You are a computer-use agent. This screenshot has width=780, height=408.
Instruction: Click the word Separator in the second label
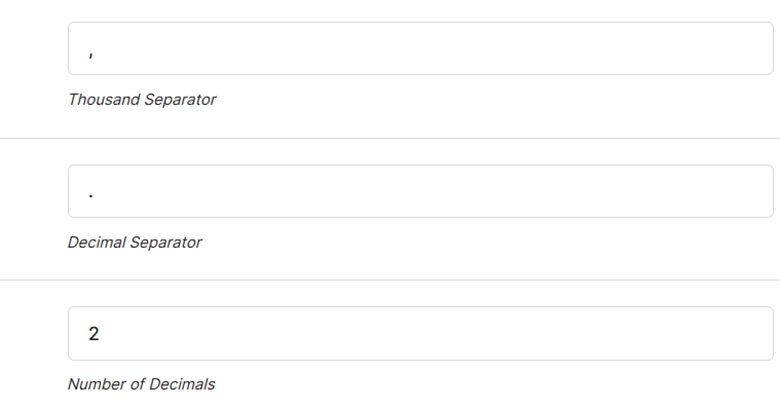[x=165, y=242]
